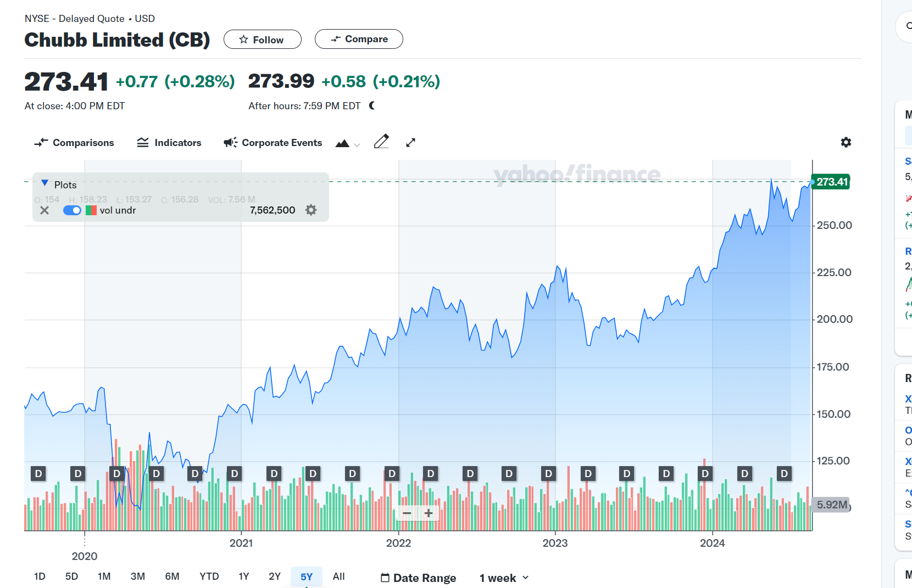Click the 273.41 current price label
The image size is (912, 588).
[831, 182]
